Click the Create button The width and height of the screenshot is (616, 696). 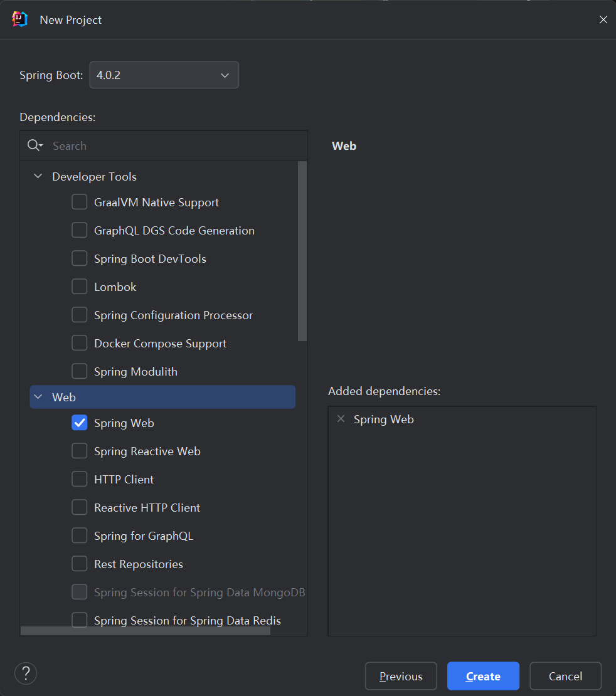click(483, 676)
